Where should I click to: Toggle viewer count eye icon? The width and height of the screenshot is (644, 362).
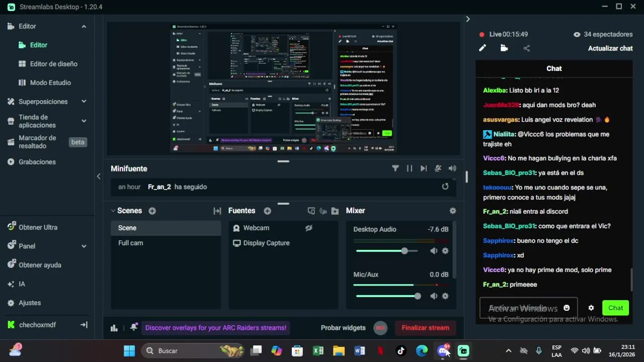point(577,34)
